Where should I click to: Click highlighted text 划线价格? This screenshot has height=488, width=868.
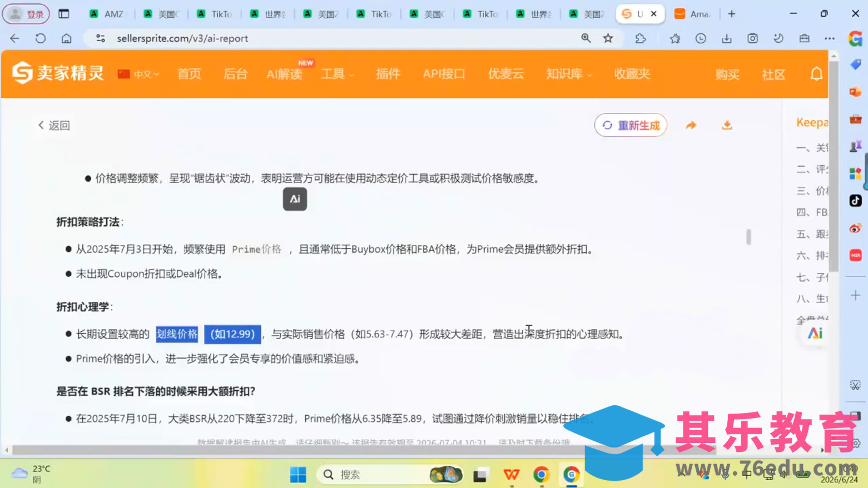(x=177, y=334)
